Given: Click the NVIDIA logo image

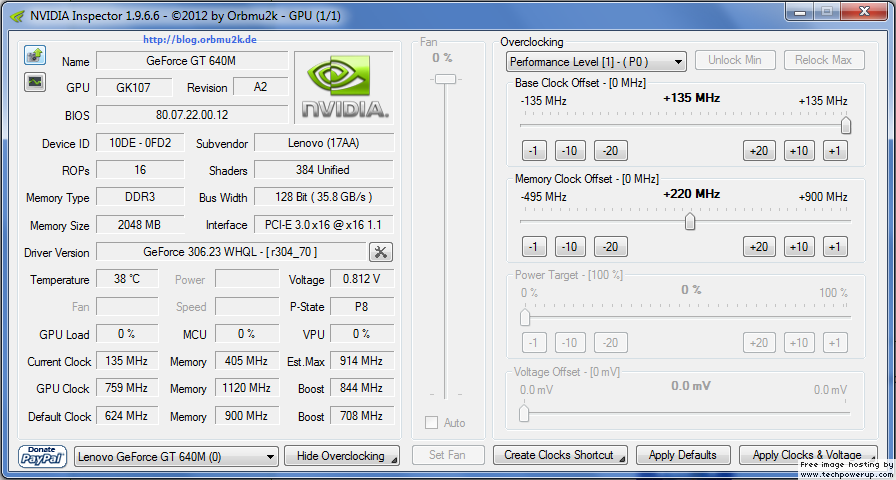Looking at the screenshot, I should (343, 87).
